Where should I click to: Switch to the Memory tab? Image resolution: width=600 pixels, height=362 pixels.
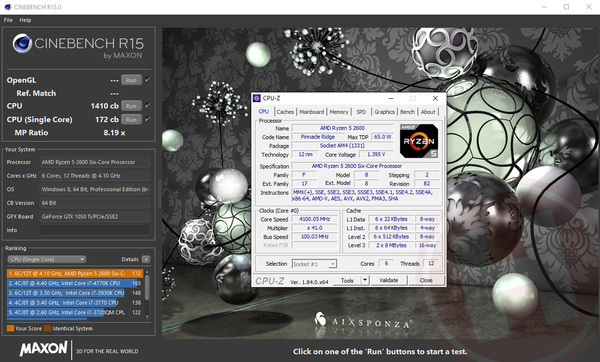click(x=339, y=112)
